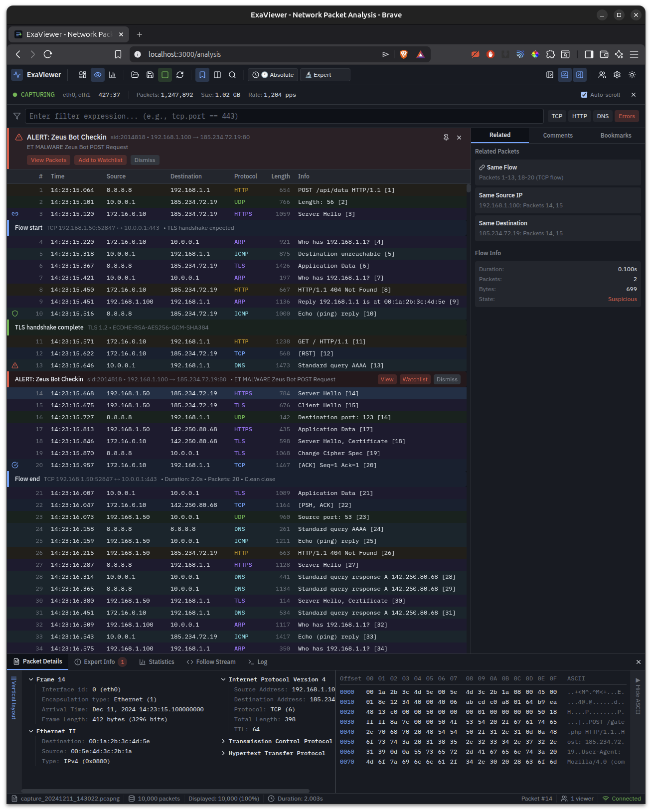Toggle the left sidebar panel icon

550,75
